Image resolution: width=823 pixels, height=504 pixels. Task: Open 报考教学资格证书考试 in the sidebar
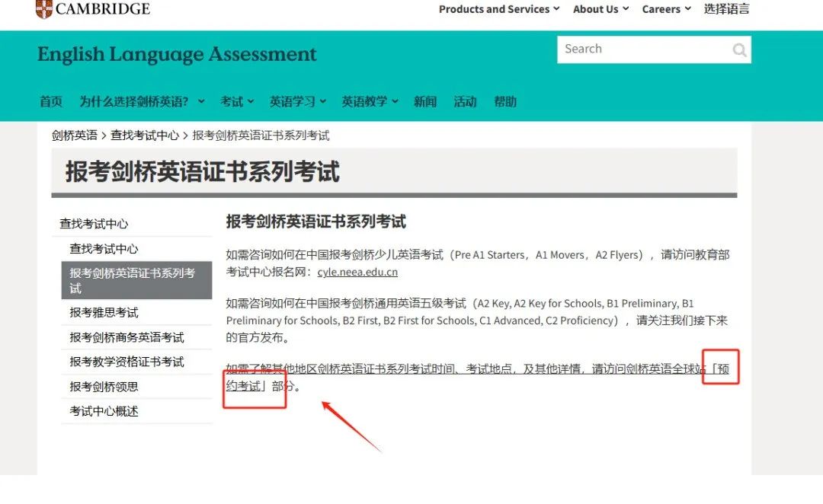[x=127, y=362]
